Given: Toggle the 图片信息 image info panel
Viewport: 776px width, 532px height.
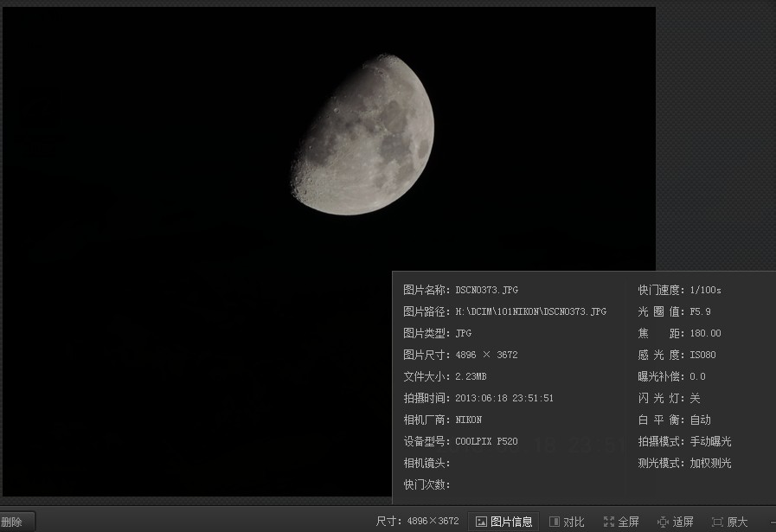Looking at the screenshot, I should tap(503, 522).
